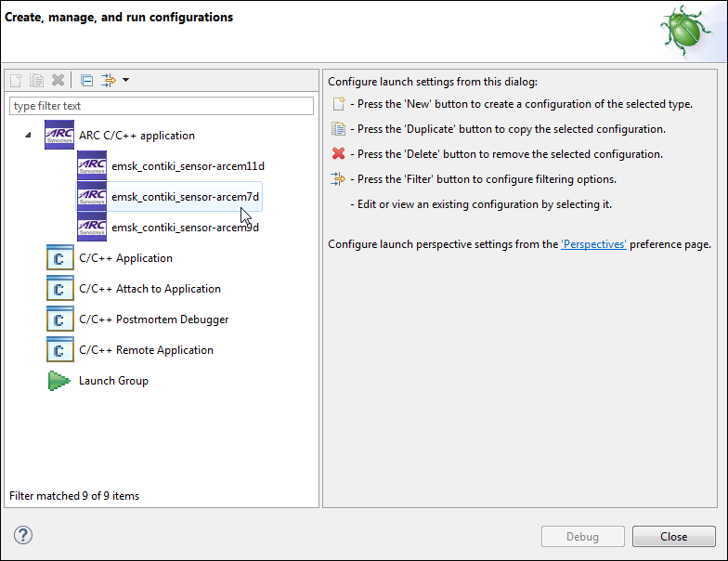Screen dimensions: 728x561
Task: Collapse the ARC C/C++ application tree node
Action: tap(28, 136)
